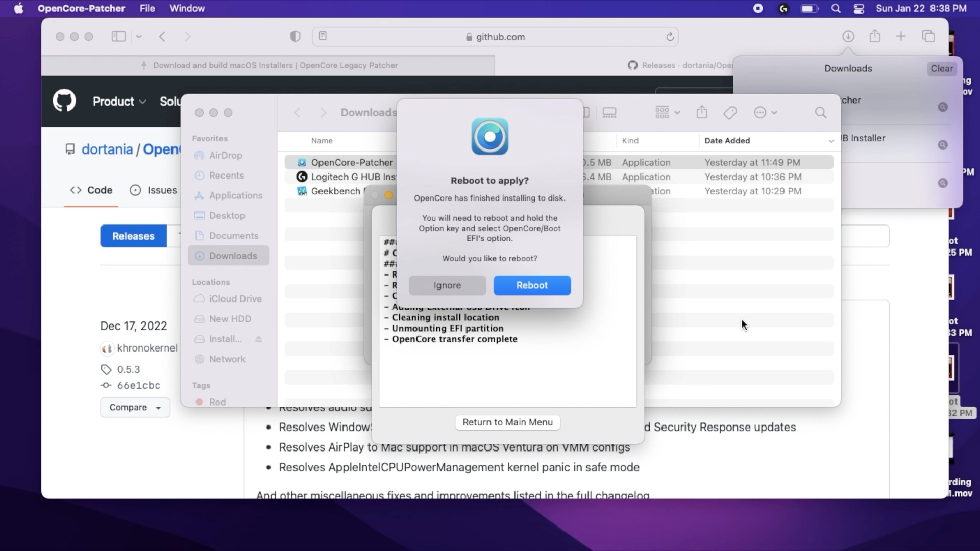Expand GitHub Product menu
The height and width of the screenshot is (551, 980).
(x=119, y=101)
